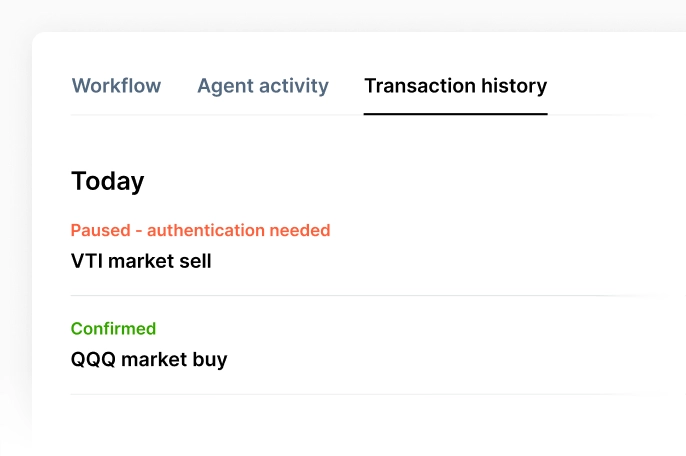Click the word 'activity' in Agent activity tab
686x456 pixels.
(294, 86)
